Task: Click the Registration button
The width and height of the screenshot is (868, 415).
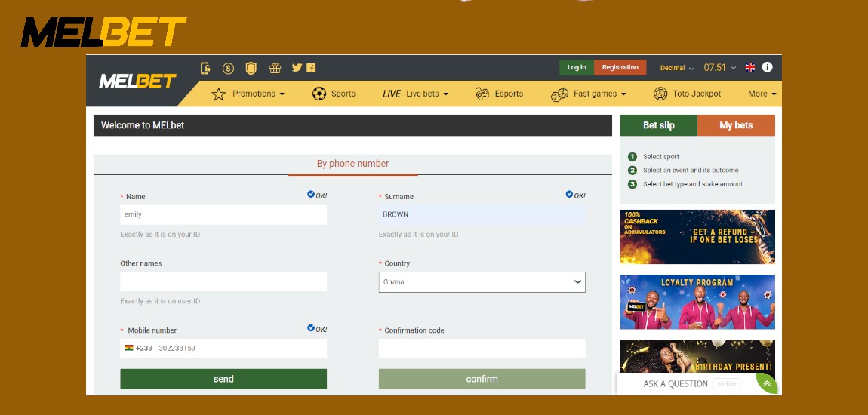Action: coord(620,67)
